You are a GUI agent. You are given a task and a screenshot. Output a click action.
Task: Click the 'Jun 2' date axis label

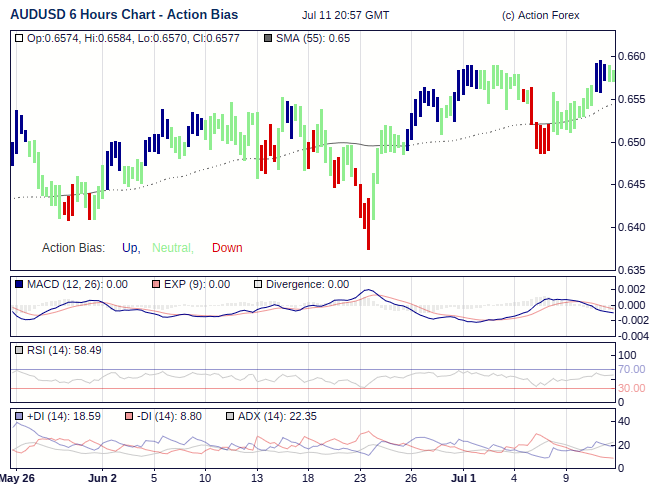tap(102, 478)
